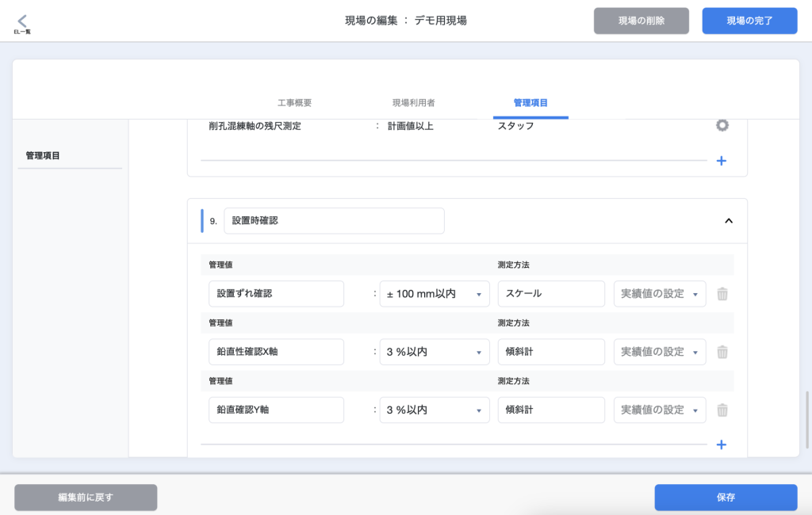Delete the 設置ずれ確認 row with the trash icon
Screen dimensions: 812x515
722,294
